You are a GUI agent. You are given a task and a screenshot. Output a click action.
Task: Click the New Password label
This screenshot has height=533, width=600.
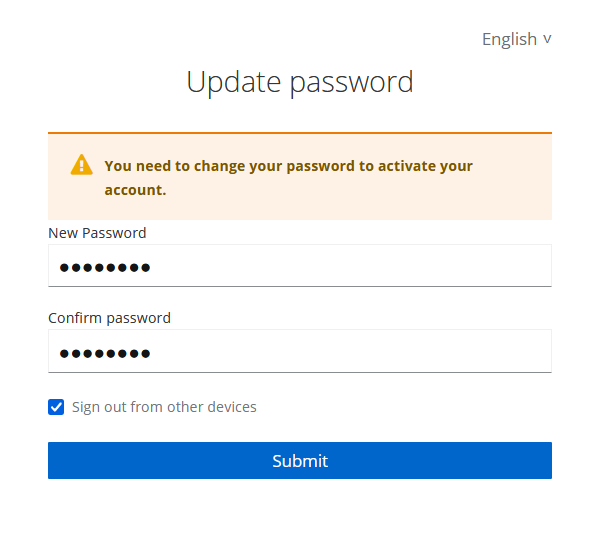coord(97,233)
